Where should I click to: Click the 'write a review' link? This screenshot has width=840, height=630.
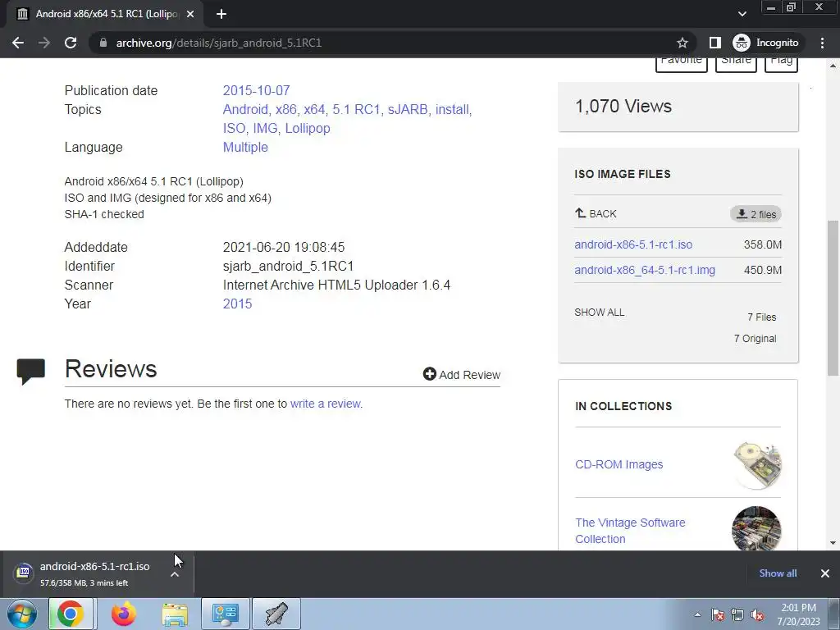coord(326,404)
